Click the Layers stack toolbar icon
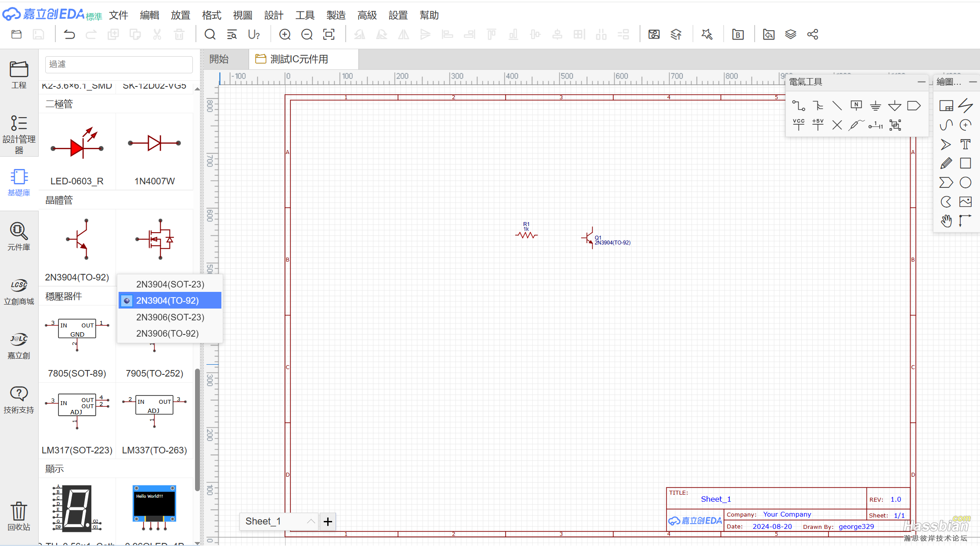 pos(791,34)
